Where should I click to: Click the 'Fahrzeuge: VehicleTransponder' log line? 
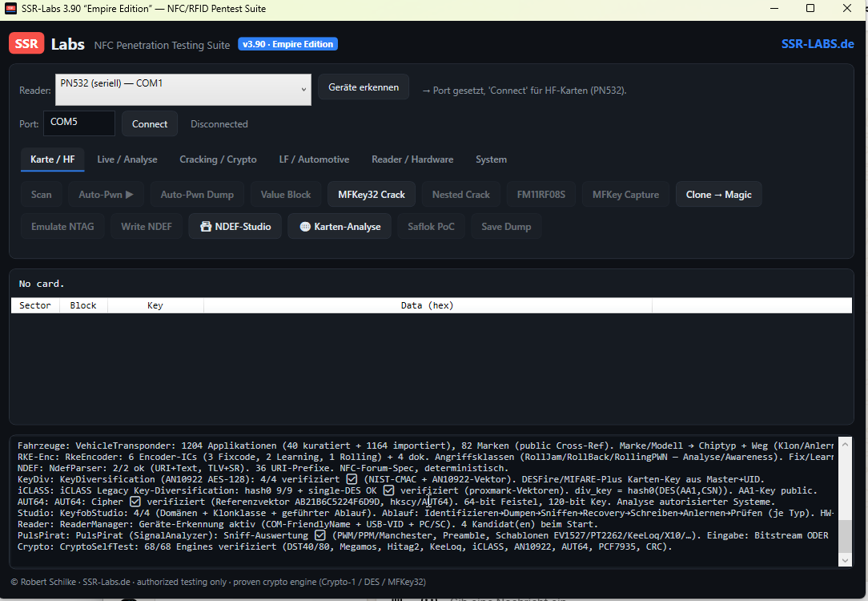click(x=425, y=446)
